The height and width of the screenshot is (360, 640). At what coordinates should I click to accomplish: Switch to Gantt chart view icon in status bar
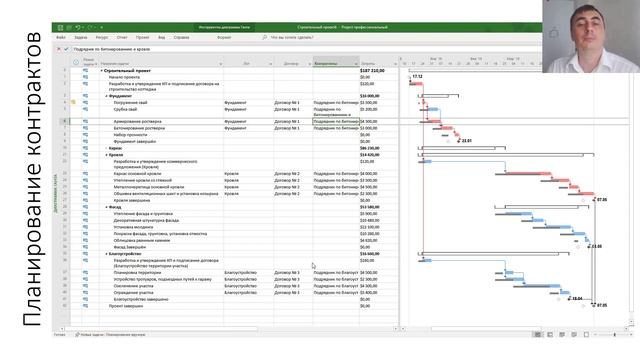538,335
